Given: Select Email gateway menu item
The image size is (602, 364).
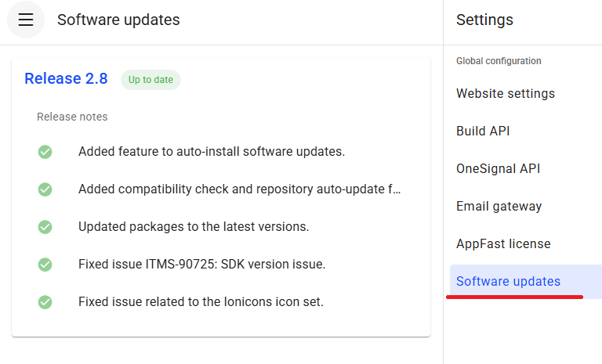Looking at the screenshot, I should click(499, 207).
